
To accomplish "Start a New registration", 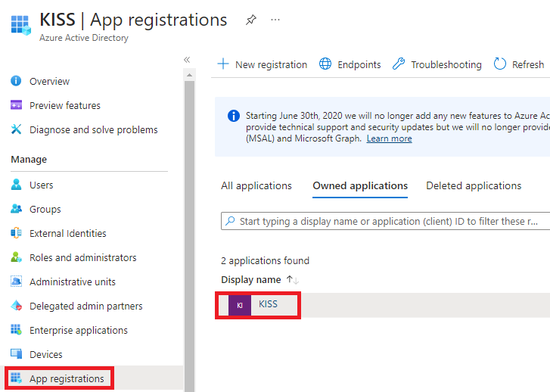I will (271, 65).
